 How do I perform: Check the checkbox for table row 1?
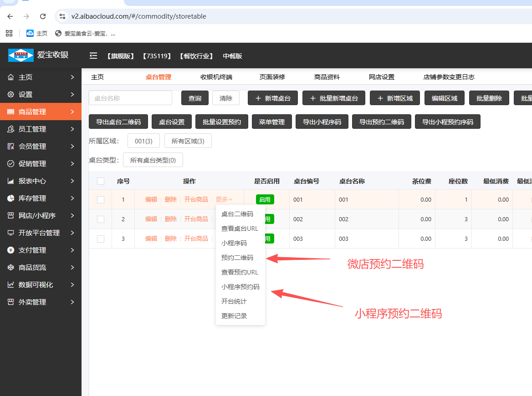[x=101, y=200]
